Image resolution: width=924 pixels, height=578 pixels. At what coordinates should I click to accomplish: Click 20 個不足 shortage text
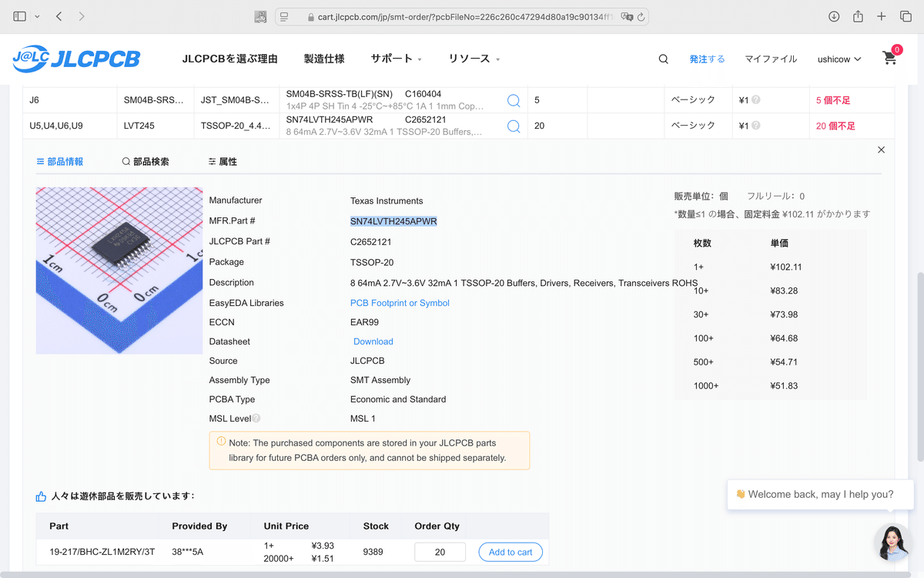(x=835, y=126)
